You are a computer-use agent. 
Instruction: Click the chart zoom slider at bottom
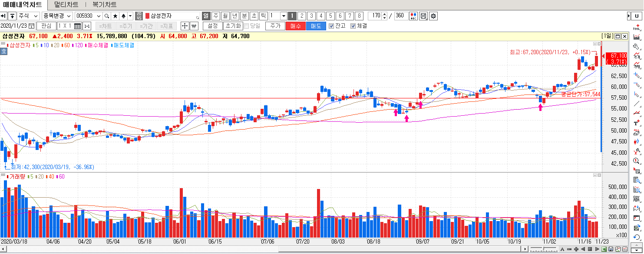[x=543, y=249]
